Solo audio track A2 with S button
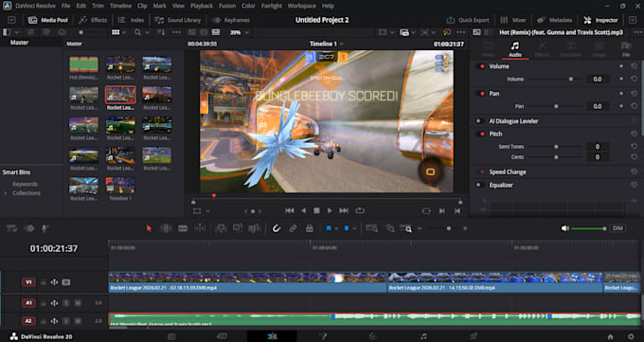The image size is (644, 342). (66, 321)
